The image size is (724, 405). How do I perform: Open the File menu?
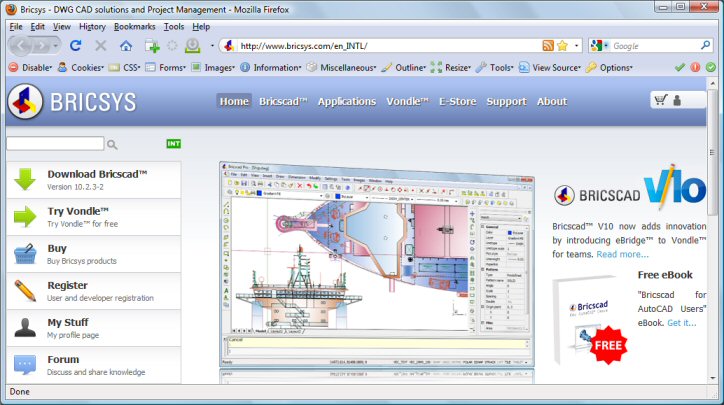click(x=16, y=26)
